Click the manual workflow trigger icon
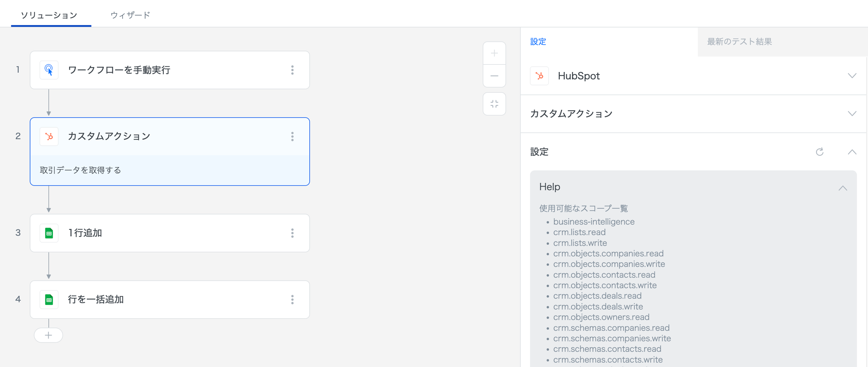 (x=49, y=70)
